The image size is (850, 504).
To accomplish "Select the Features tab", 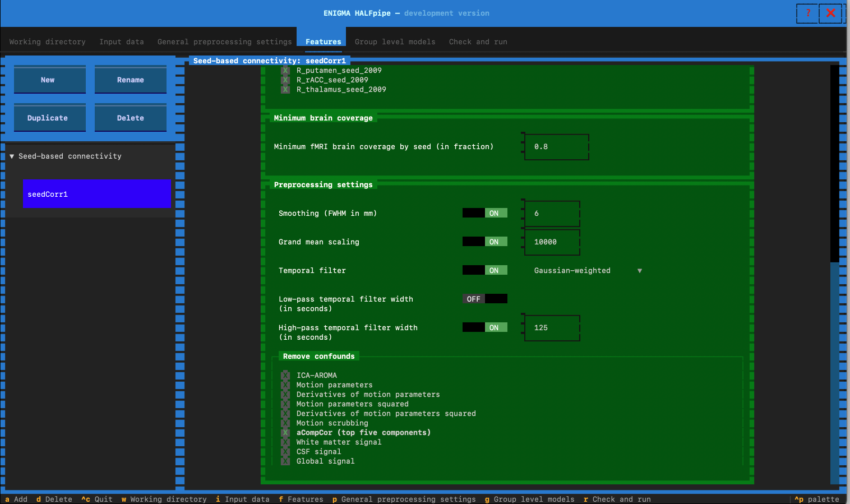I will [324, 42].
